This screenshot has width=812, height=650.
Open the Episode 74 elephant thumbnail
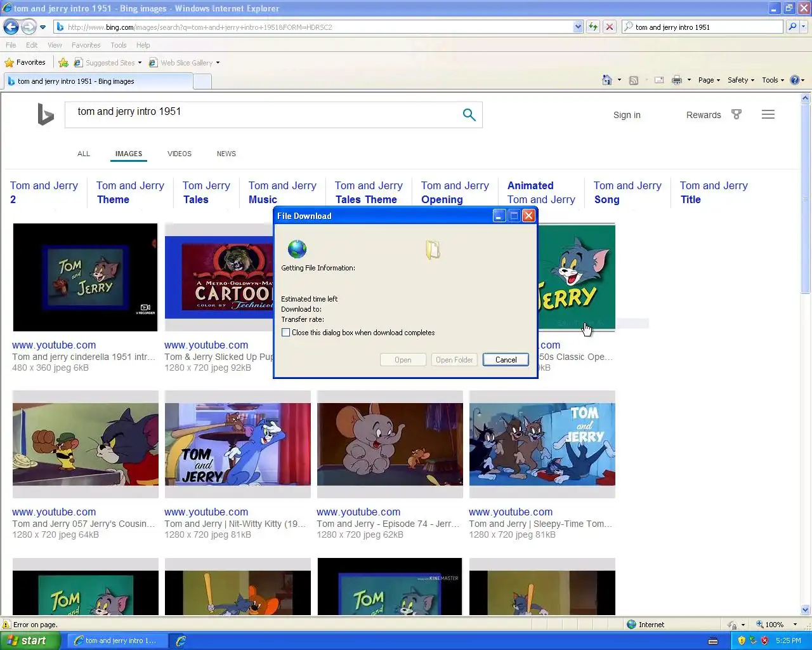(x=390, y=444)
